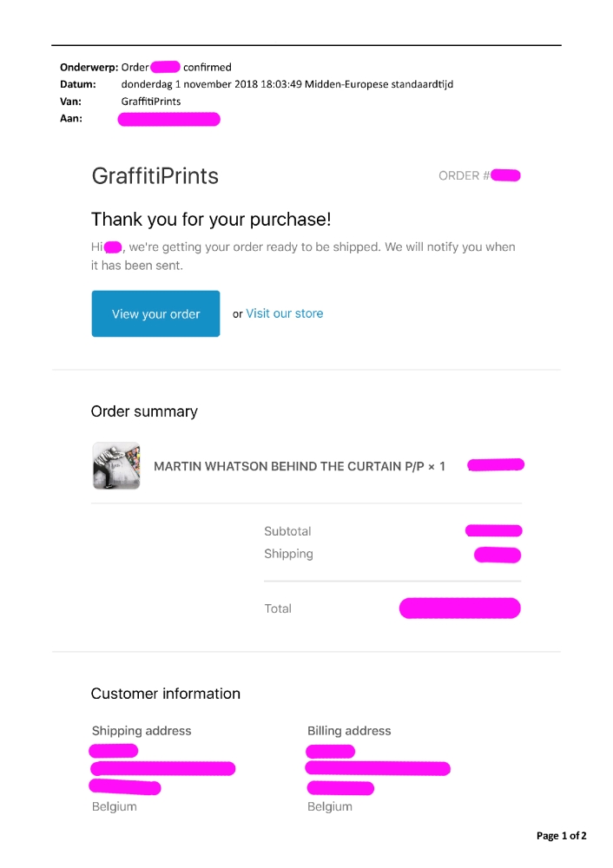Screen dimensions: 613x868
Task: Select the ORDER # label in header
Action: click(464, 175)
